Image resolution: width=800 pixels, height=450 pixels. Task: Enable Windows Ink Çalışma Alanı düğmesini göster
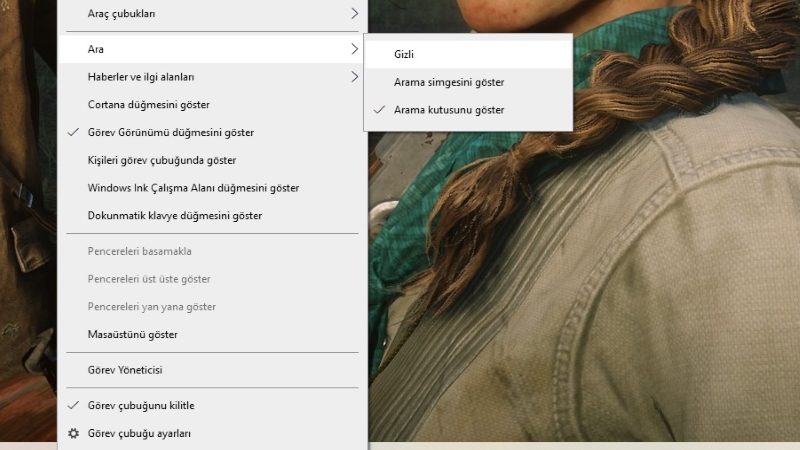coord(212,188)
